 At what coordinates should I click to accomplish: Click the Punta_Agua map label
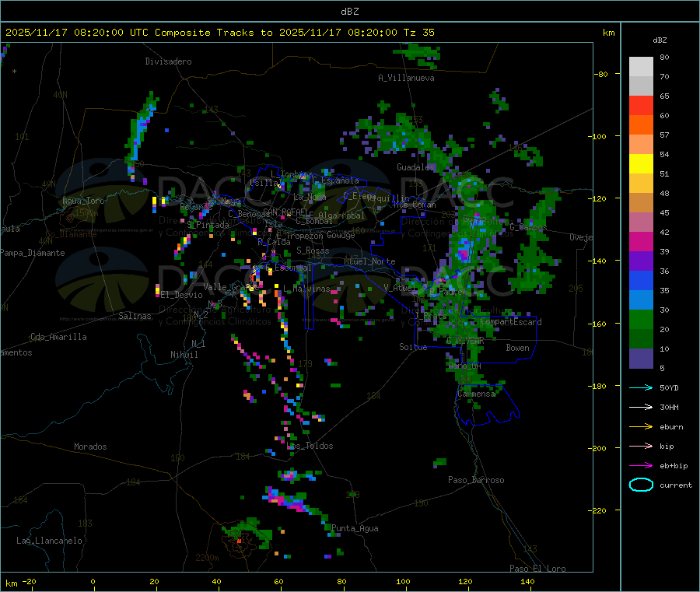click(355, 528)
